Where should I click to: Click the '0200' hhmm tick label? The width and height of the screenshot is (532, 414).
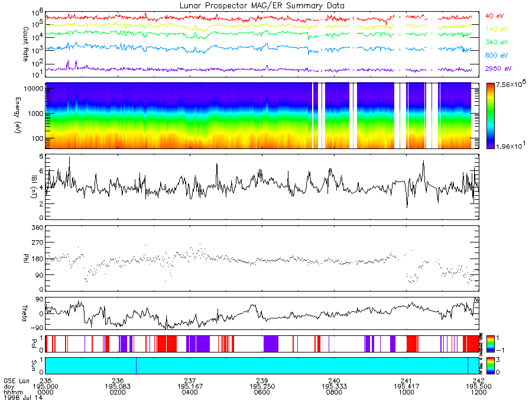(118, 392)
